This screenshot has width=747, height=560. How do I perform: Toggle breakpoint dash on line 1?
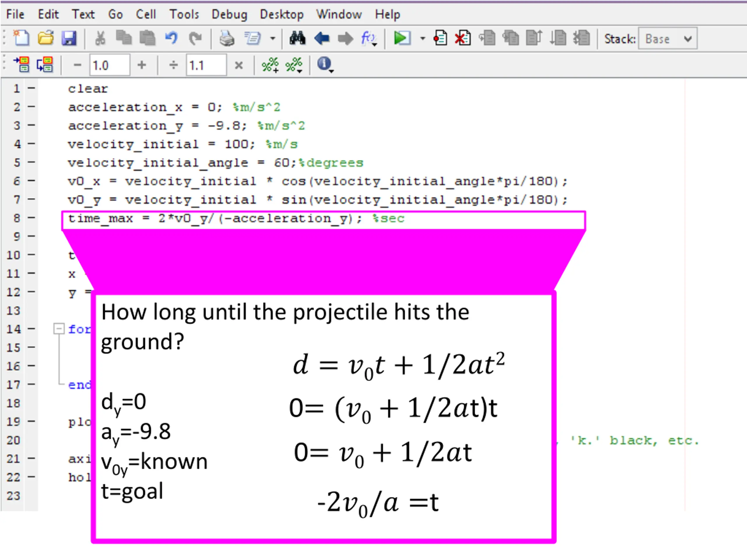[x=32, y=88]
